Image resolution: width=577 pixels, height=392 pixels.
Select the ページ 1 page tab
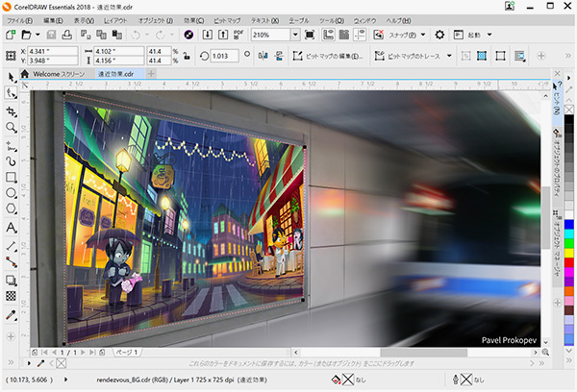(129, 353)
